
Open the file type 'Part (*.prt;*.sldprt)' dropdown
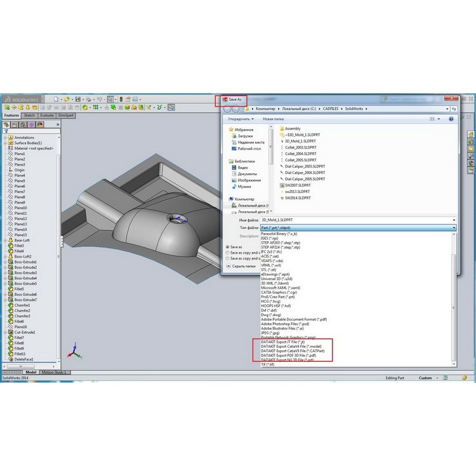[x=358, y=228]
